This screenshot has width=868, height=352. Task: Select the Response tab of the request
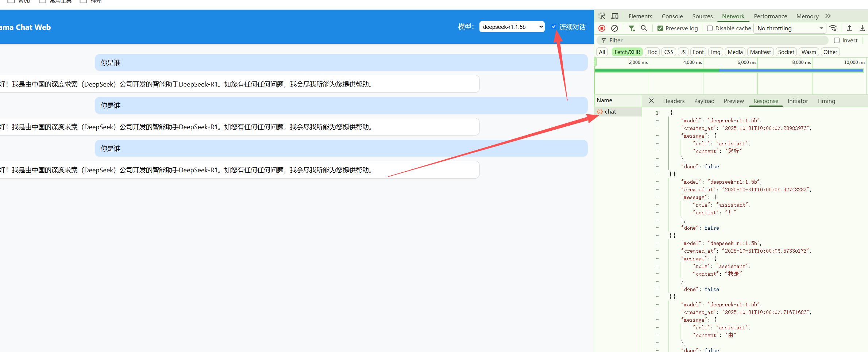click(765, 101)
